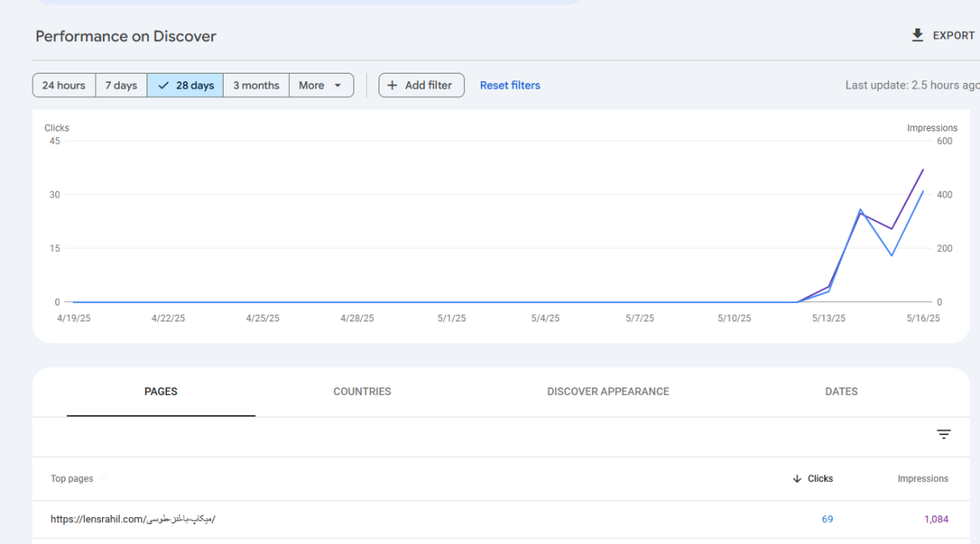This screenshot has width=980, height=544.
Task: Click the chart peak at 5/16/25
Action: [x=923, y=170]
